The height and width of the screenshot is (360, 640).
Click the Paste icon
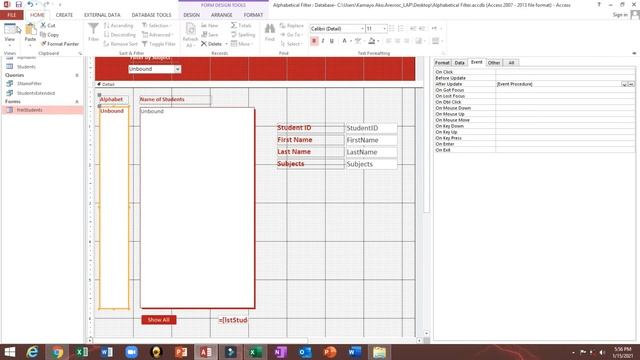30,33
